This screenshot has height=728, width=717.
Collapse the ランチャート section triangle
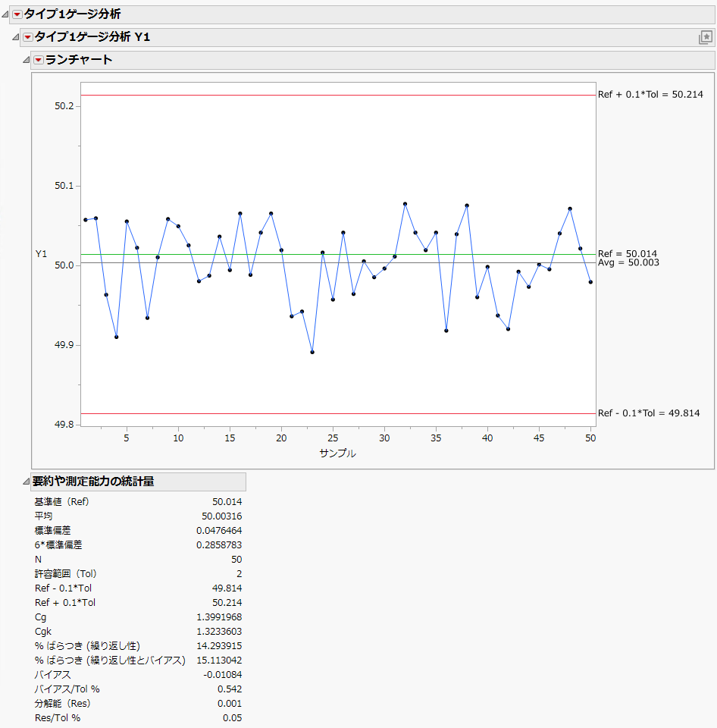27,59
